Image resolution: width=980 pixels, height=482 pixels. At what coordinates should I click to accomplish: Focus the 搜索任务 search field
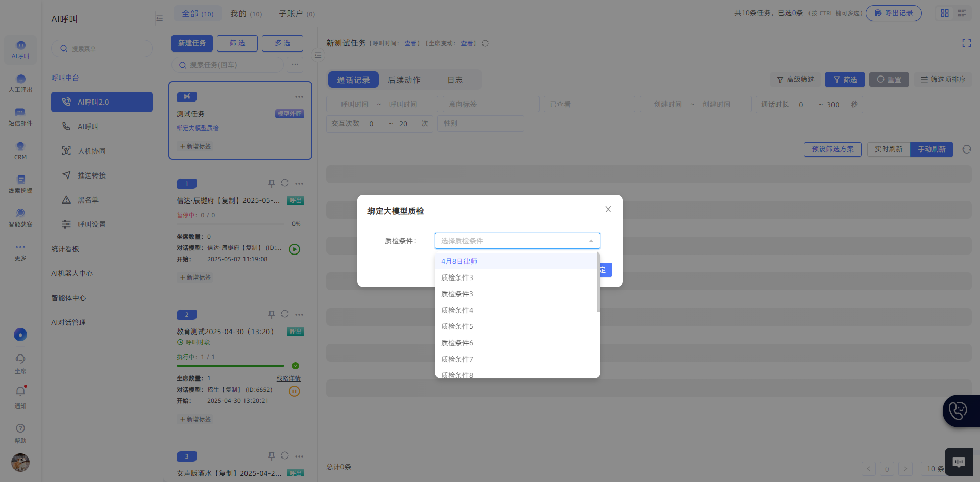click(228, 65)
